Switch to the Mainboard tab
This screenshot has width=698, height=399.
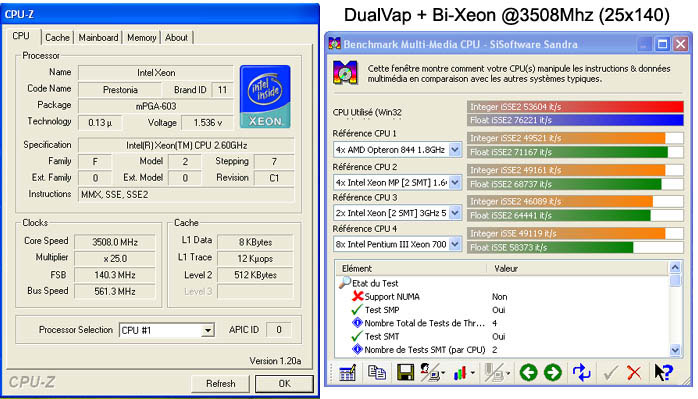point(98,38)
